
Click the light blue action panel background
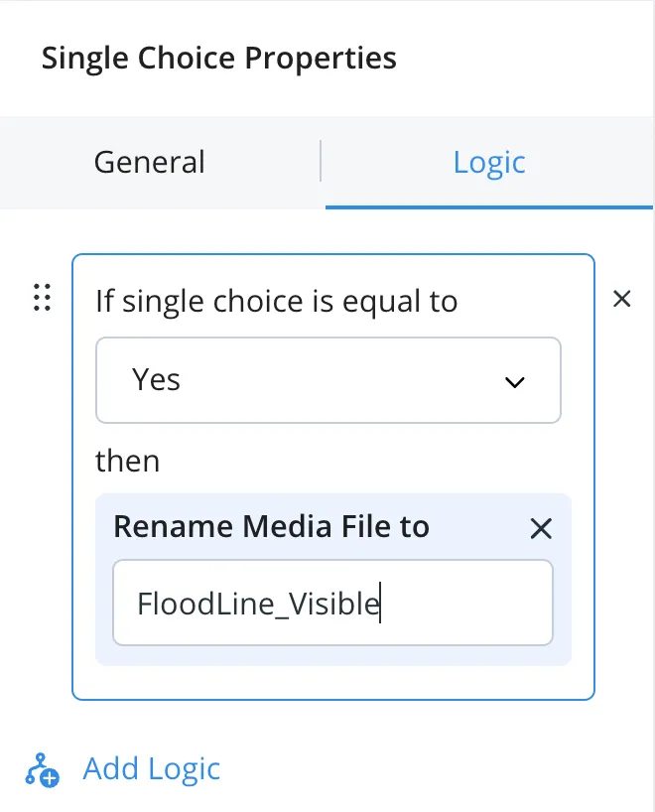pyautogui.click(x=332, y=655)
